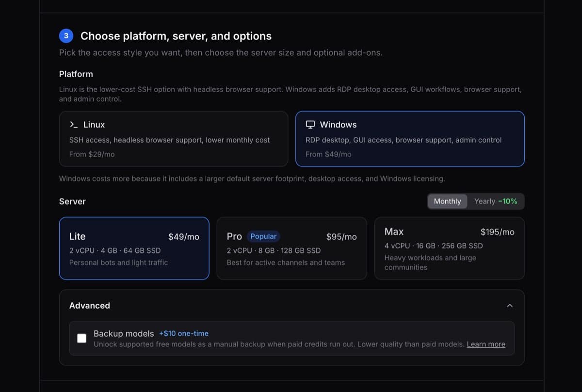Choose the Lite server plan
Screen dimensions: 582x392
[134, 248]
